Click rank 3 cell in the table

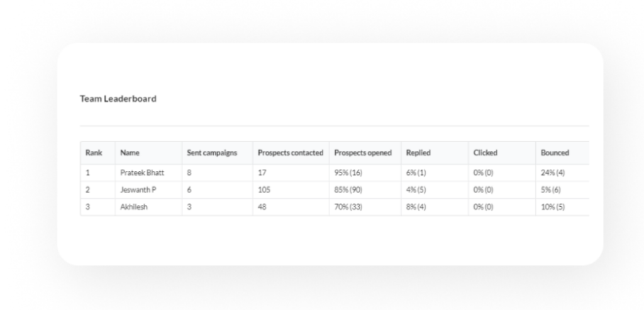(87, 207)
